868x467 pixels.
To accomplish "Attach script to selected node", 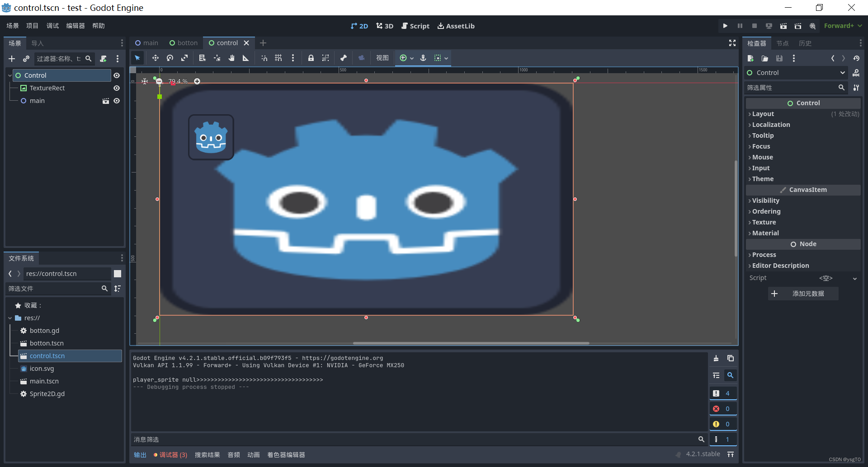I will coord(104,59).
